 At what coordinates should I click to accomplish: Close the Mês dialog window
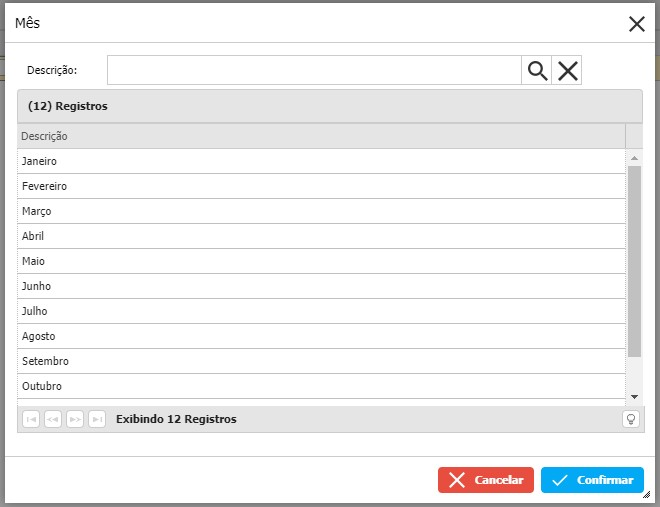636,24
